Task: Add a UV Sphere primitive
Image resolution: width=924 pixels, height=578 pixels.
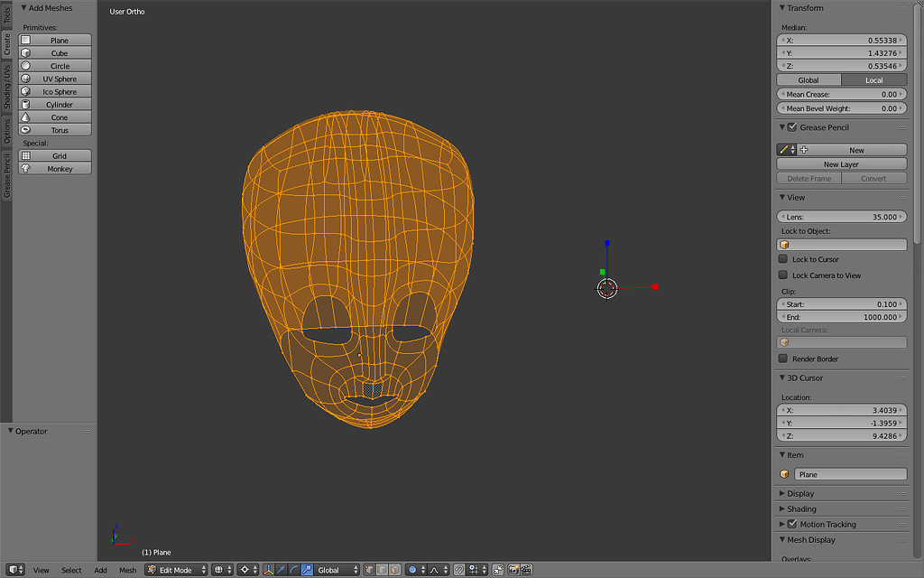Action: (x=55, y=79)
